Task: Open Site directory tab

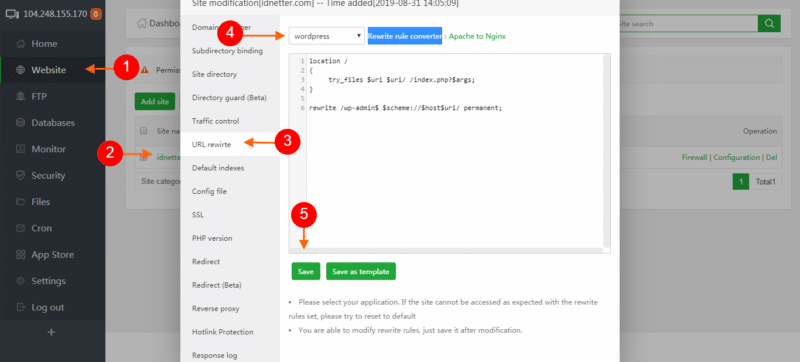Action: pos(214,74)
